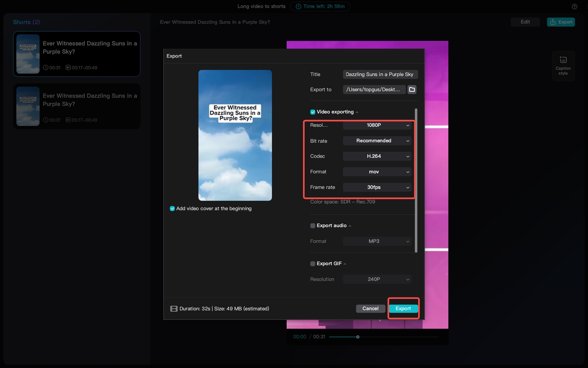The width and height of the screenshot is (588, 368).
Task: Open the help question mark icon
Action: pos(574,6)
